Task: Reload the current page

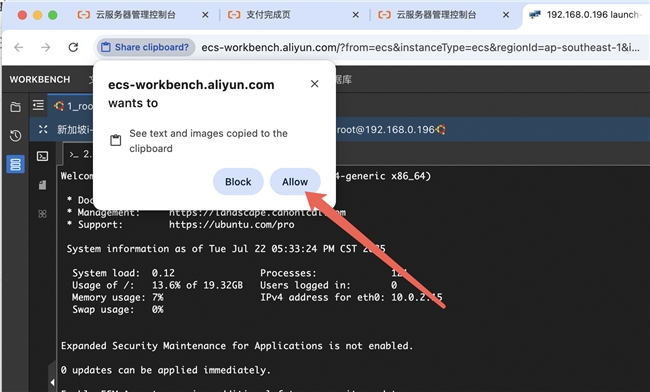Action: pos(73,47)
